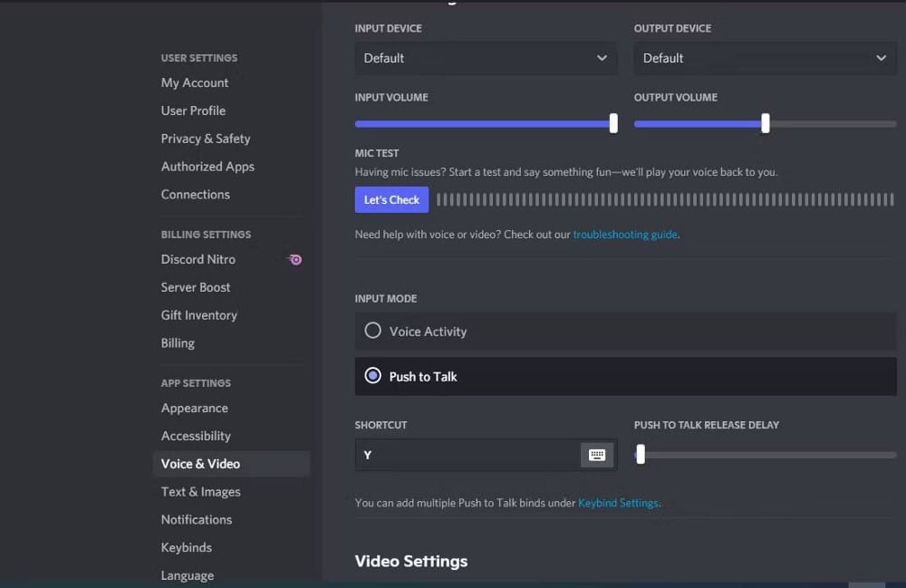Open Privacy & Safety settings
This screenshot has height=588, width=906.
[206, 138]
